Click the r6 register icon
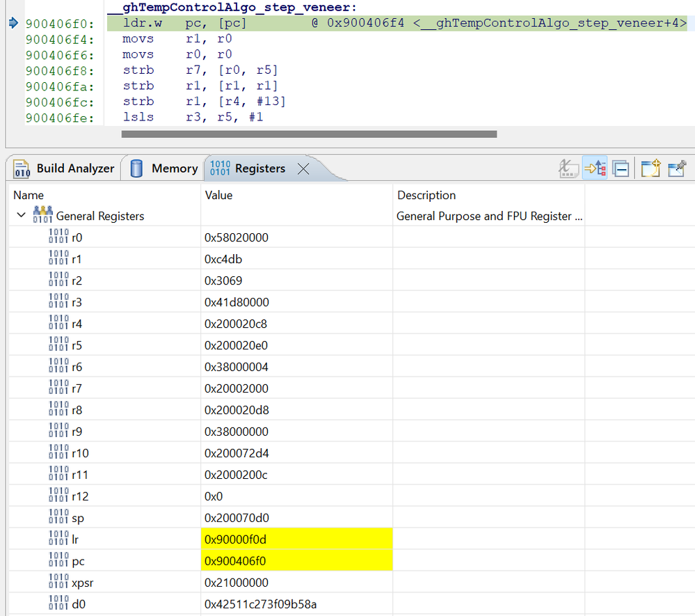This screenshot has height=616, width=695. pos(58,366)
